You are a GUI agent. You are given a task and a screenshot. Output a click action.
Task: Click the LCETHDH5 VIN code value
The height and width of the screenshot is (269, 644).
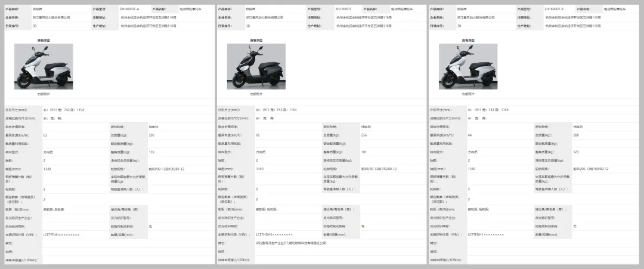coord(274,235)
